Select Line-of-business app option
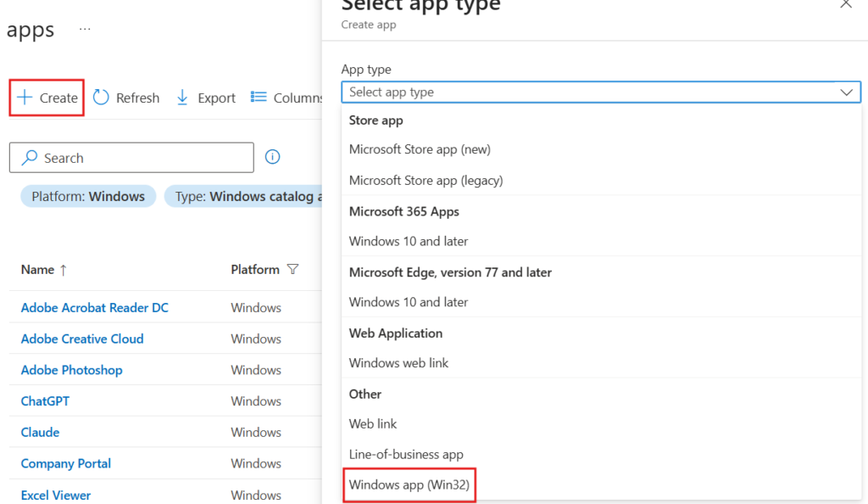The width and height of the screenshot is (868, 504). coord(406,454)
